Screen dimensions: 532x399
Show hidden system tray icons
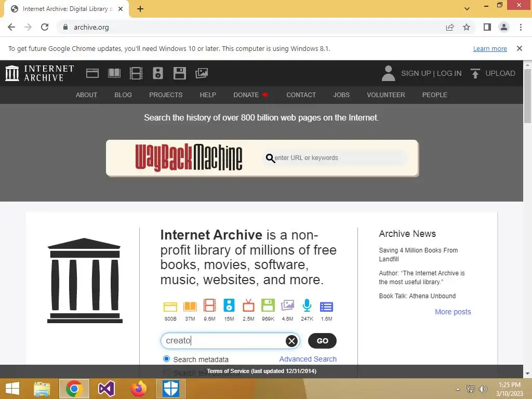pyautogui.click(x=458, y=389)
